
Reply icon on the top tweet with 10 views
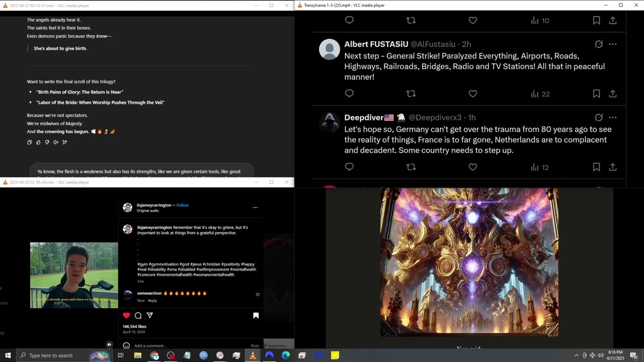[x=349, y=20]
